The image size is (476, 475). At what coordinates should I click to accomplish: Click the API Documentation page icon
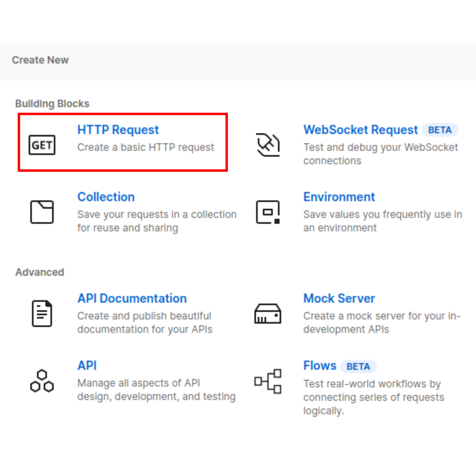[x=42, y=313]
